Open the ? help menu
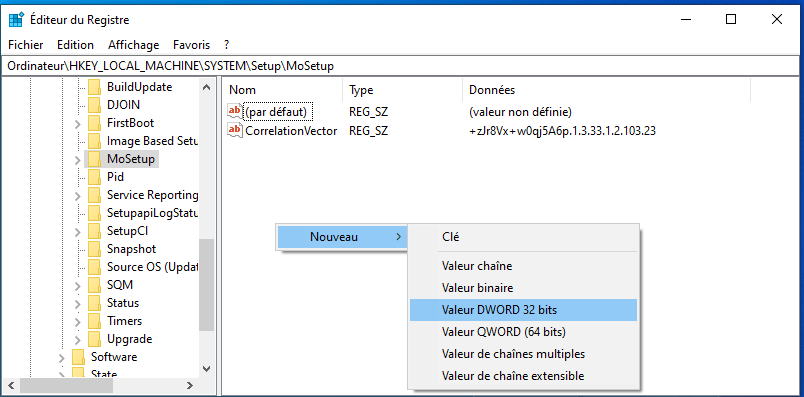 (x=226, y=45)
